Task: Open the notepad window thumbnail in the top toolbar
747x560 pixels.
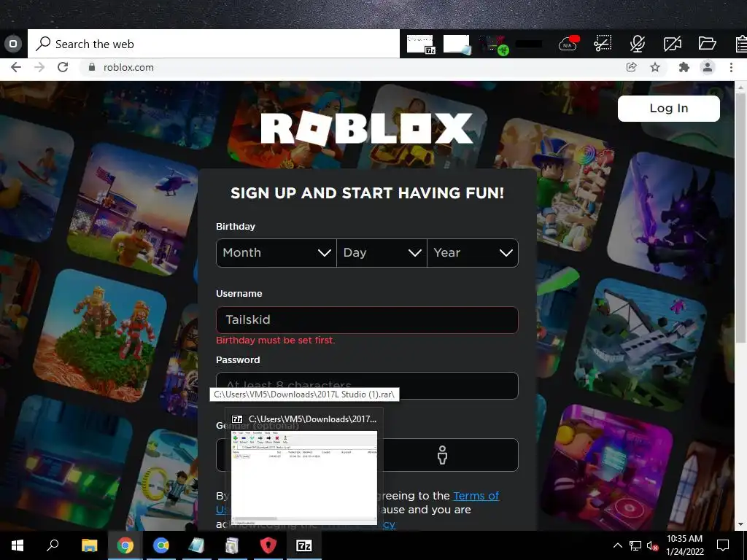Action: 457,44
